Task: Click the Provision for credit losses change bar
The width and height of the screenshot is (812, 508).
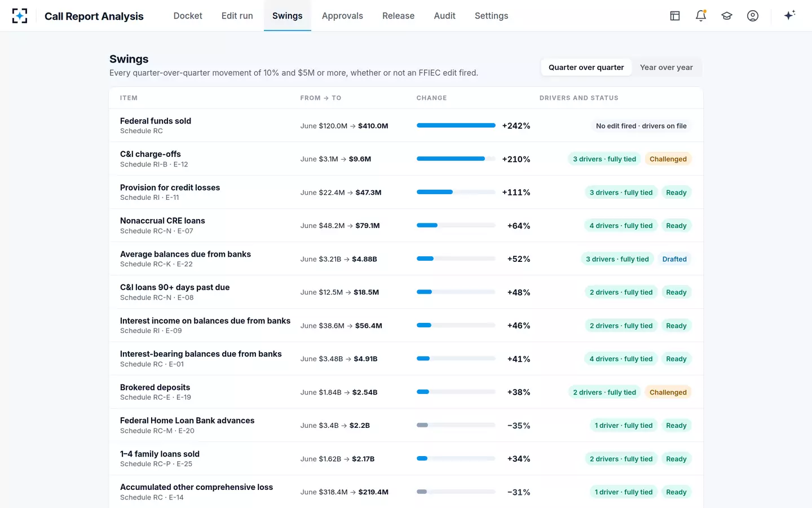Action: point(456,192)
